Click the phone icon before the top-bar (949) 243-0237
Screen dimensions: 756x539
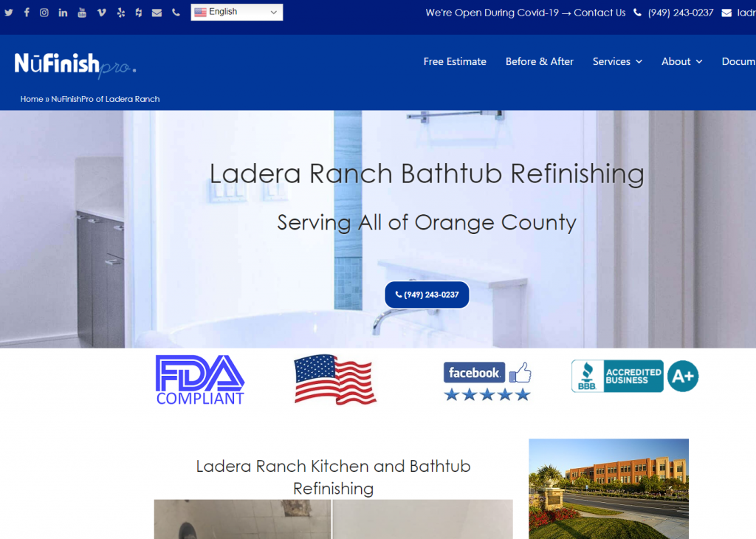[x=637, y=13]
